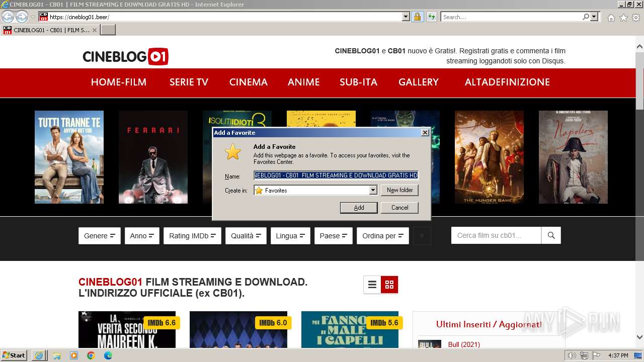Switch to list view layout
Screen dimensions: 644x362
372,285
